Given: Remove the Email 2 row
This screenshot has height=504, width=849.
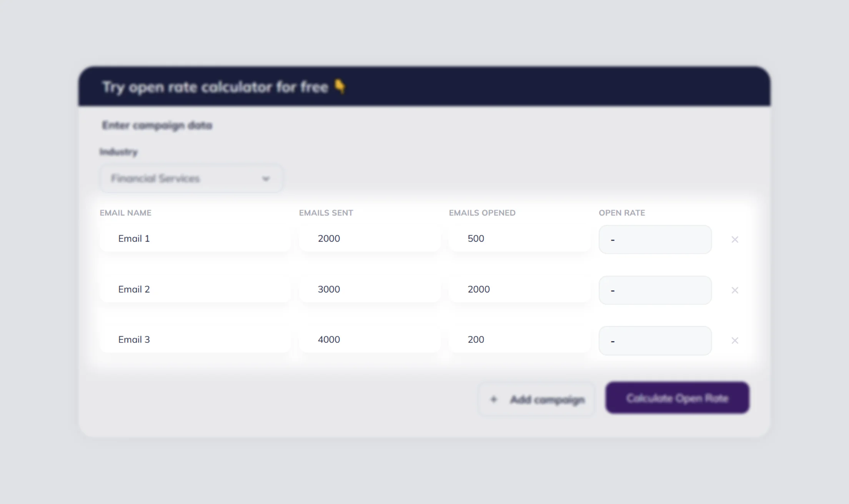Looking at the screenshot, I should [734, 290].
